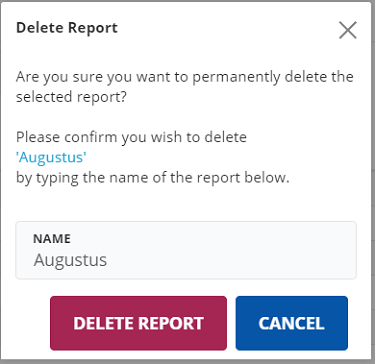Screen dimensions: 375x364
Task: Click the NAME label in the field
Action: click(52, 239)
